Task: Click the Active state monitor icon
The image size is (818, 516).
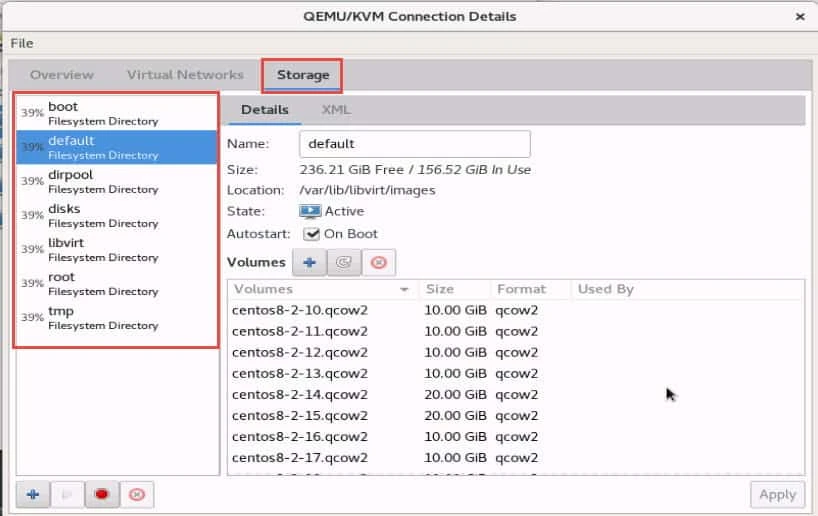Action: (310, 211)
